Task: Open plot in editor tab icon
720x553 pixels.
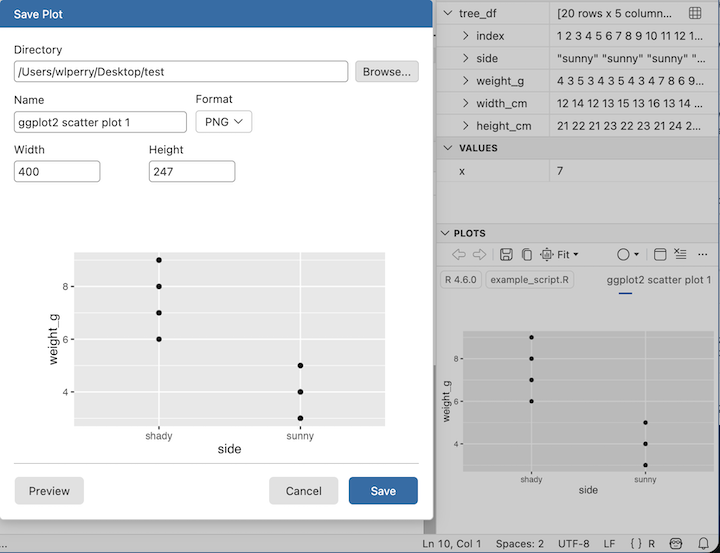Action: pos(660,254)
